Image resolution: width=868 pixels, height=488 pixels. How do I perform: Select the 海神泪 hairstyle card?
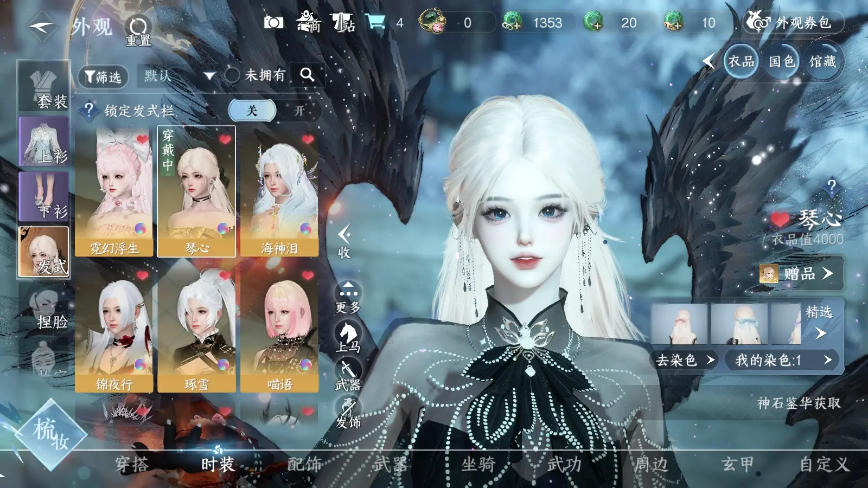tap(279, 191)
